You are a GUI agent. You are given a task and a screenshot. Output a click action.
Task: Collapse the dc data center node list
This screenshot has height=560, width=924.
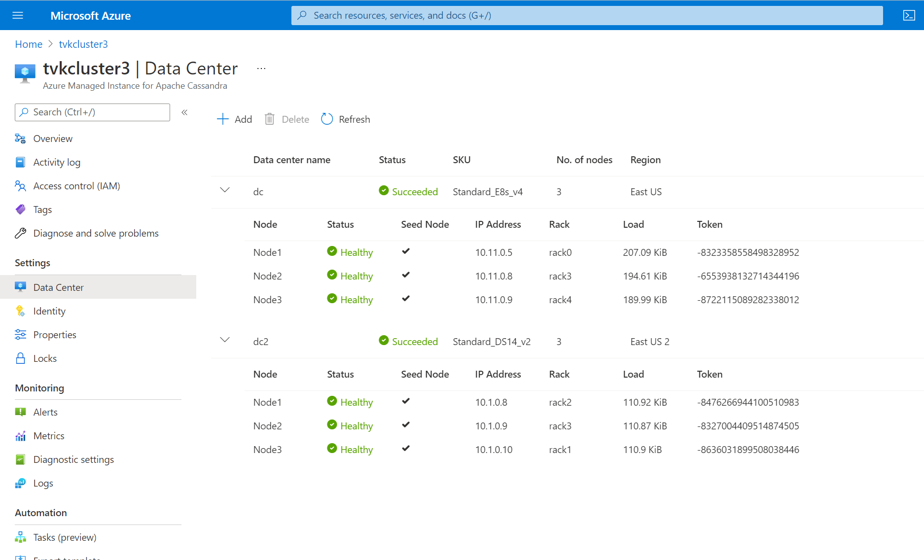[x=225, y=190]
